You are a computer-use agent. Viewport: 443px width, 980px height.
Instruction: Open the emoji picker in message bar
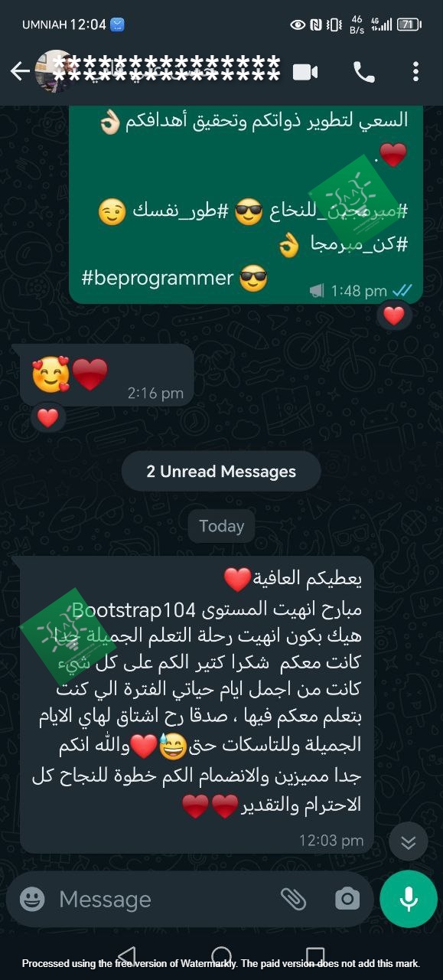[x=32, y=899]
